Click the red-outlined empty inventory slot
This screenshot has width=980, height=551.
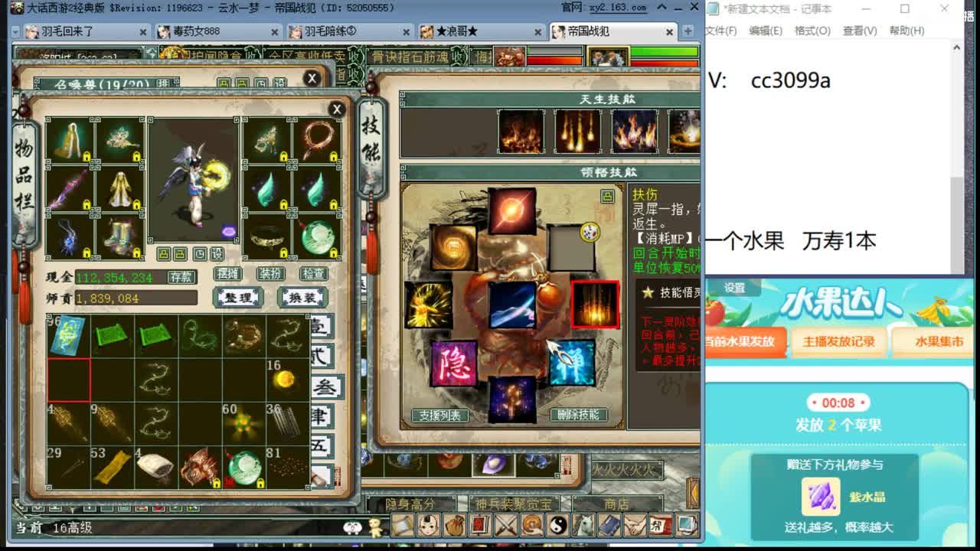tap(69, 380)
